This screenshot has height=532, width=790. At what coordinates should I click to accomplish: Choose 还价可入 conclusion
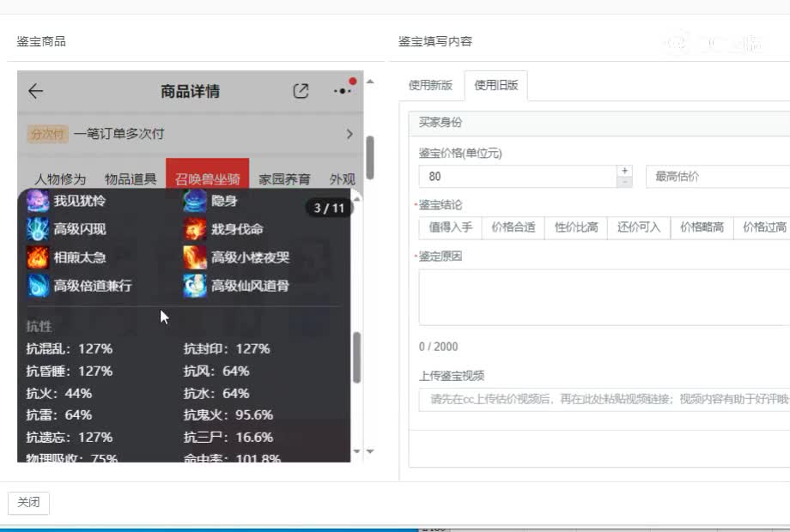(639, 227)
